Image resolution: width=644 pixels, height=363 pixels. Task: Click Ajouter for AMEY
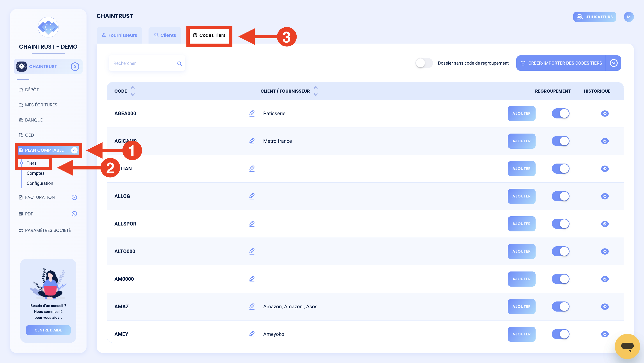click(x=522, y=334)
